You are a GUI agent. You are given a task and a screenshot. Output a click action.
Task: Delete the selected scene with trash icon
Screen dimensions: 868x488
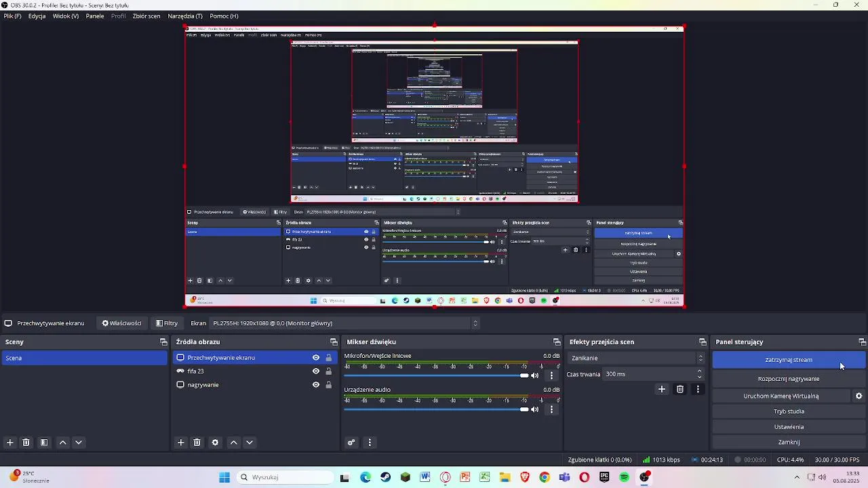(x=26, y=443)
